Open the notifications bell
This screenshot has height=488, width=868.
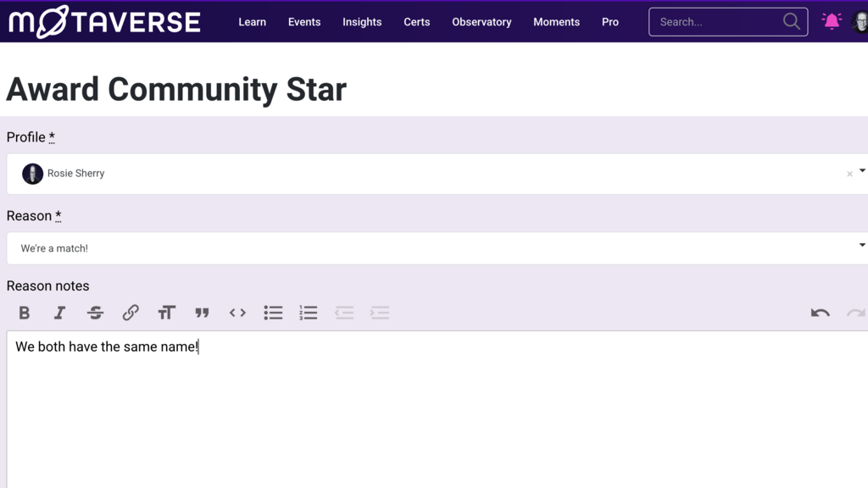[x=832, y=21]
